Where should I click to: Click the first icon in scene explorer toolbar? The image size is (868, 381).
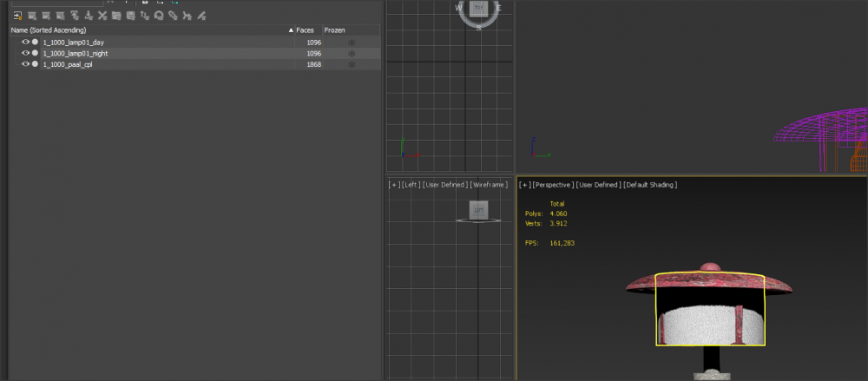17,16
